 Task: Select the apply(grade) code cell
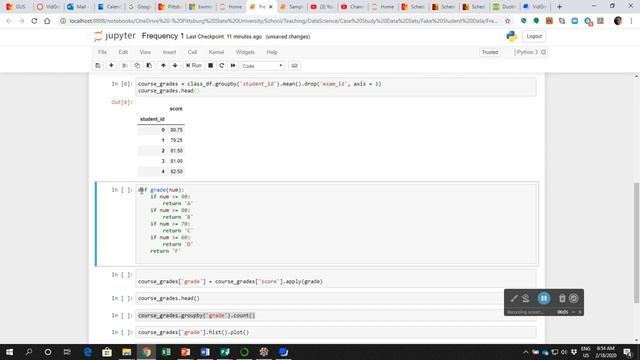pyautogui.click(x=336, y=278)
